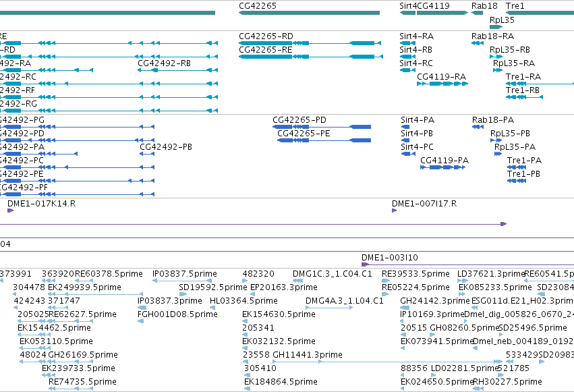Select EST LD02281.5prime

[x=434, y=376]
